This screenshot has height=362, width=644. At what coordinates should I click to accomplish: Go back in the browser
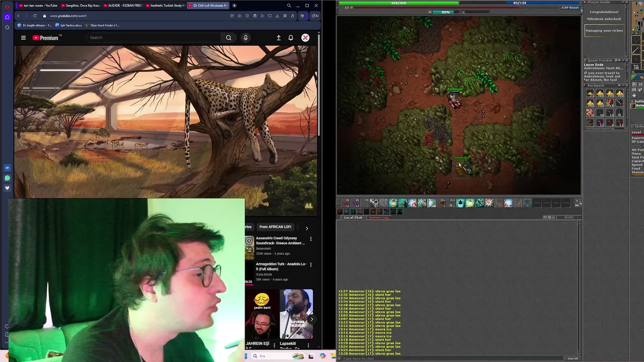[19, 16]
